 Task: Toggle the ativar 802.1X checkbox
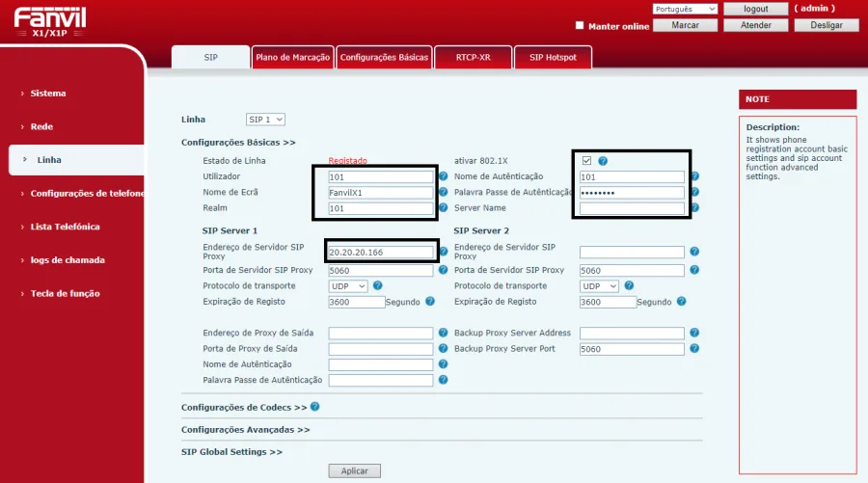point(586,160)
